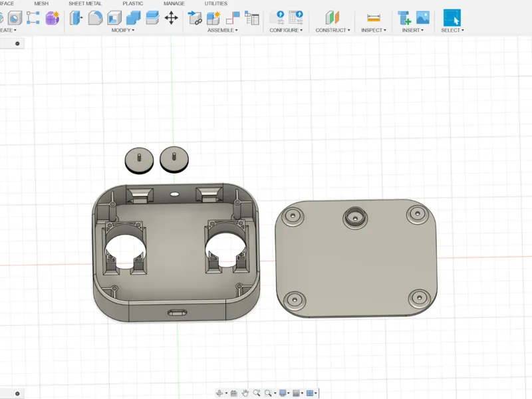Select the Create Sketch icon
532x399 pixels.
(x=33, y=18)
